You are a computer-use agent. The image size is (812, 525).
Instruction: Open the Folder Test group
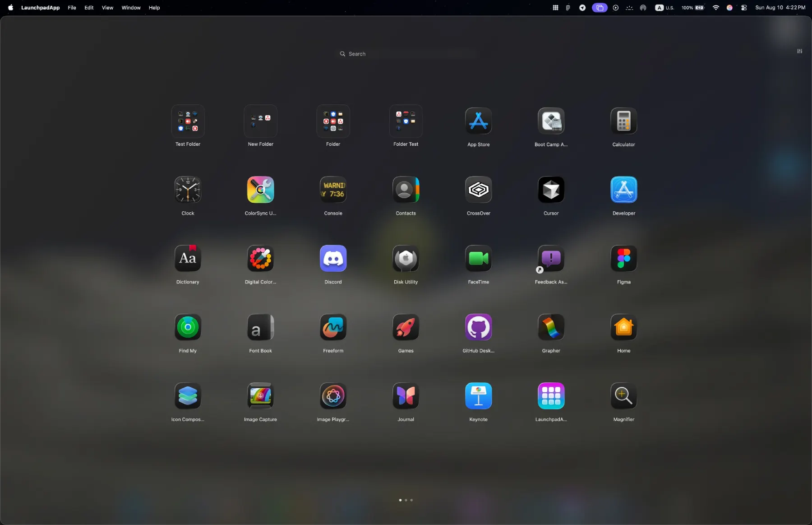(x=406, y=121)
